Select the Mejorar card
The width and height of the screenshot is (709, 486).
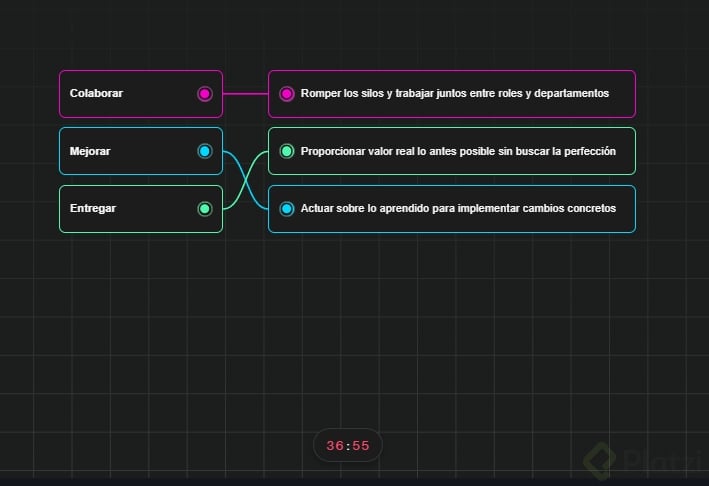tap(141, 151)
